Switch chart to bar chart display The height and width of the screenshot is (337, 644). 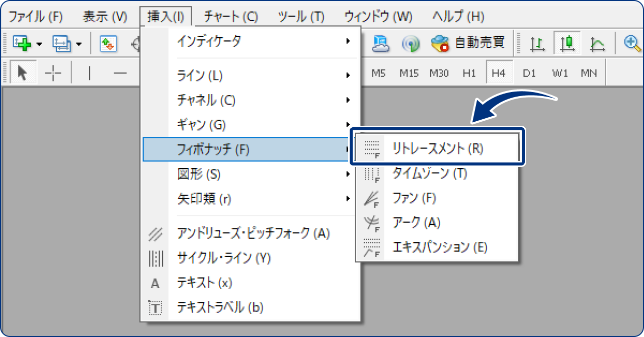pos(536,44)
